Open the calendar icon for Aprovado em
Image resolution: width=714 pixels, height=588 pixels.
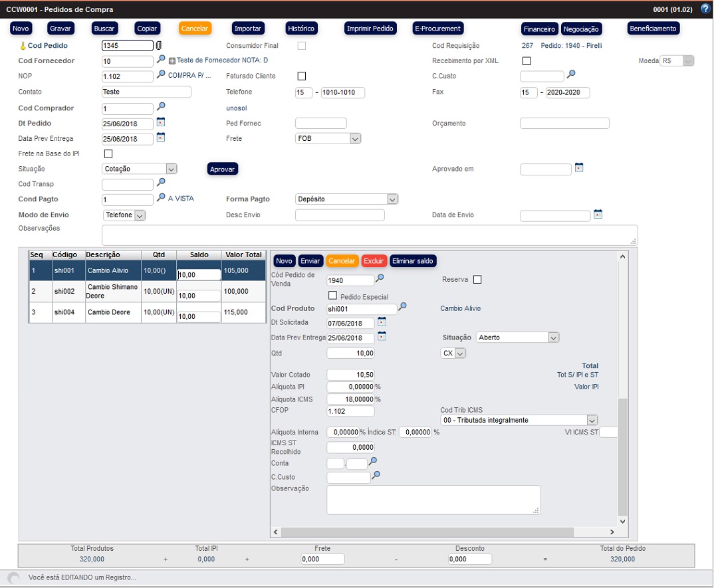tap(578, 167)
